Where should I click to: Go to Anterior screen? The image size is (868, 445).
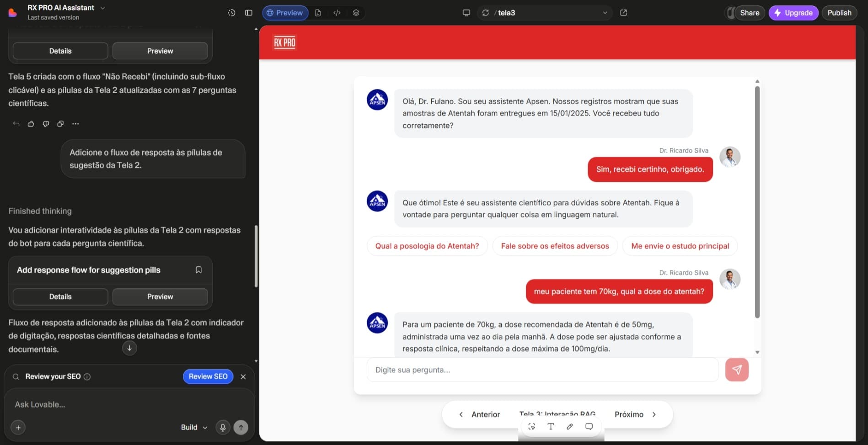click(x=479, y=414)
